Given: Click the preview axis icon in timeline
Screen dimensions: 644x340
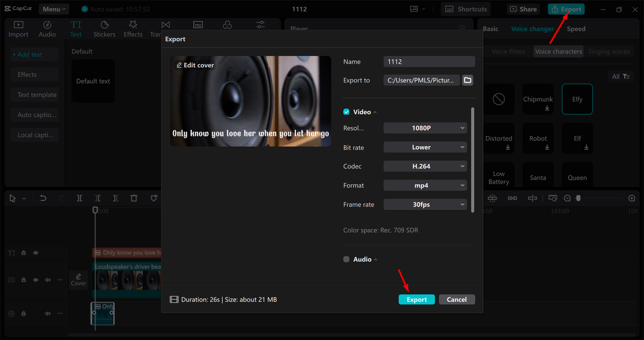Looking at the screenshot, I should coord(532,198).
